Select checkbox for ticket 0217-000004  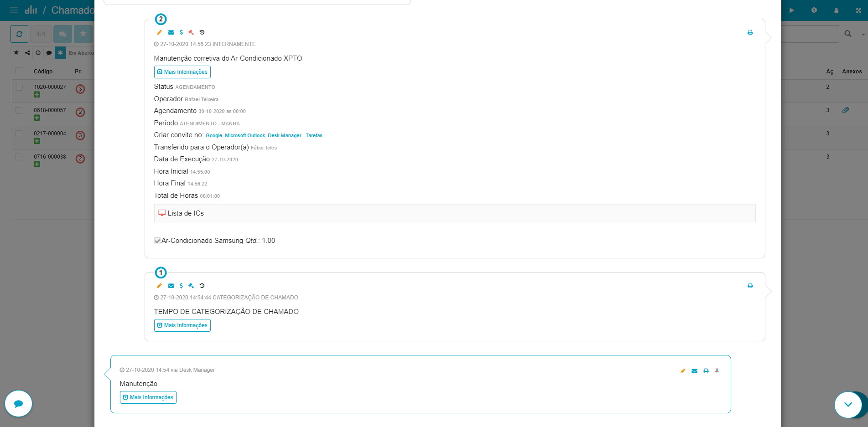coord(19,134)
